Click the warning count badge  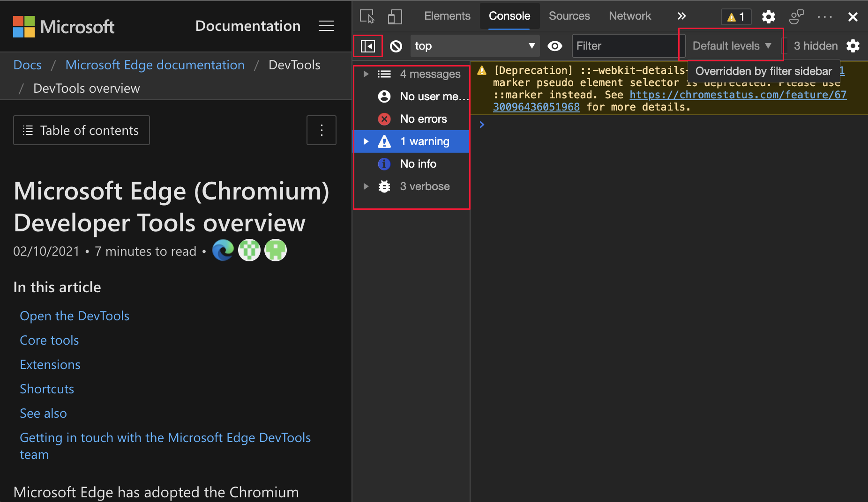(x=735, y=16)
